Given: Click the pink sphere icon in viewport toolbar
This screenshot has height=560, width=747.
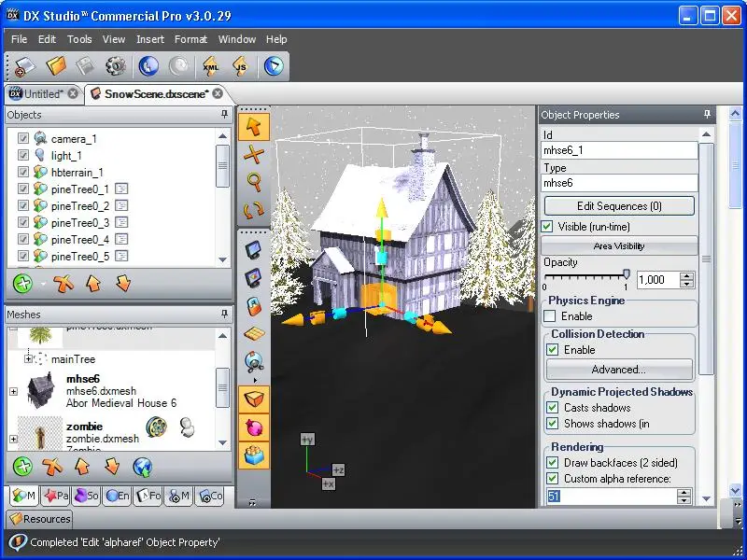Looking at the screenshot, I should (x=254, y=427).
